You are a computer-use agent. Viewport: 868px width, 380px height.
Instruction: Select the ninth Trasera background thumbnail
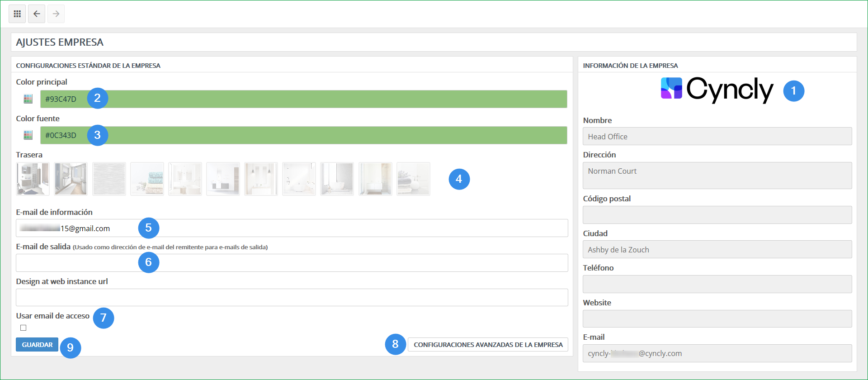pos(337,179)
